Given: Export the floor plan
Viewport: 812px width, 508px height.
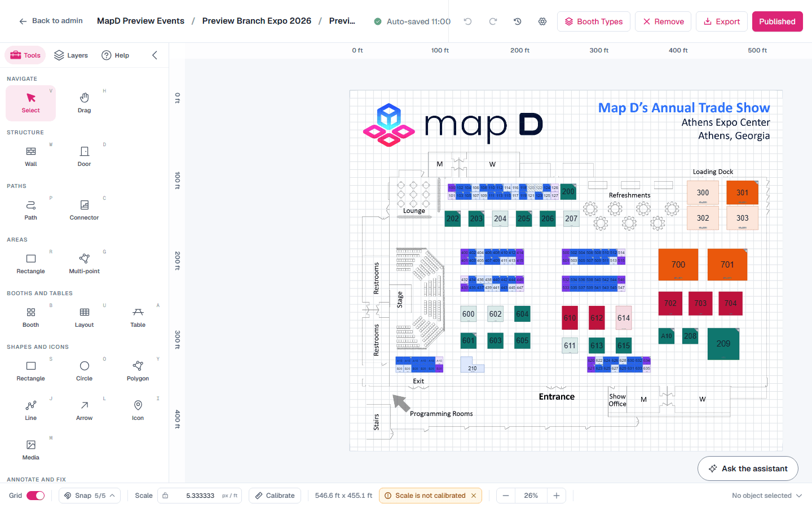Looking at the screenshot, I should point(722,21).
